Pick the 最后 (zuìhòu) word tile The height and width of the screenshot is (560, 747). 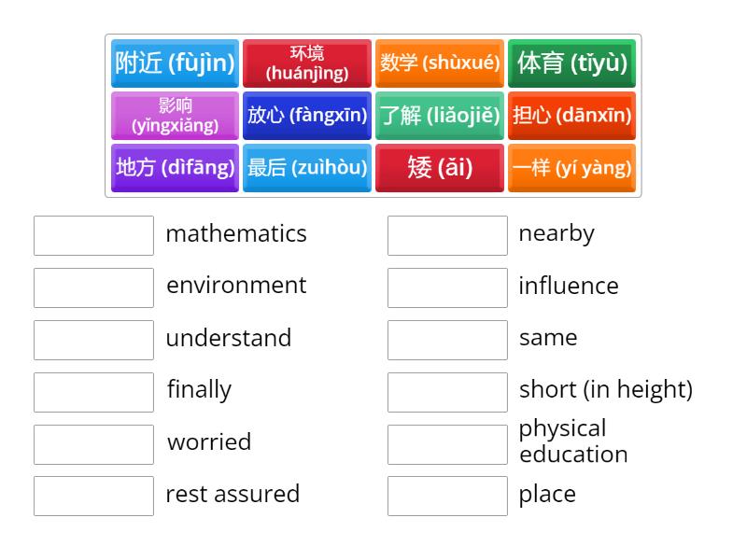pyautogui.click(x=307, y=168)
